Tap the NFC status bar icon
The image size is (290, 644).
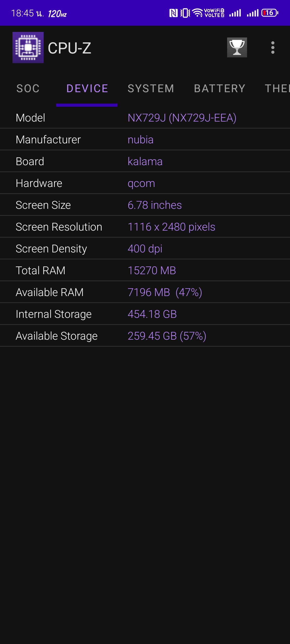(x=174, y=13)
